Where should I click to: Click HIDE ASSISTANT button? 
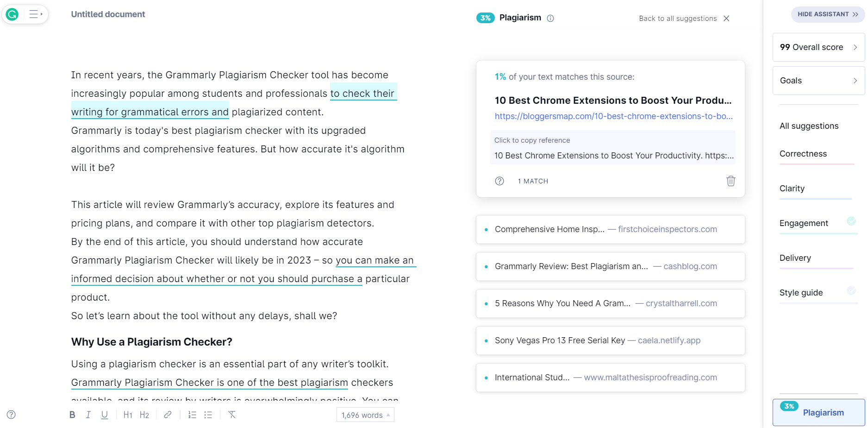[828, 14]
